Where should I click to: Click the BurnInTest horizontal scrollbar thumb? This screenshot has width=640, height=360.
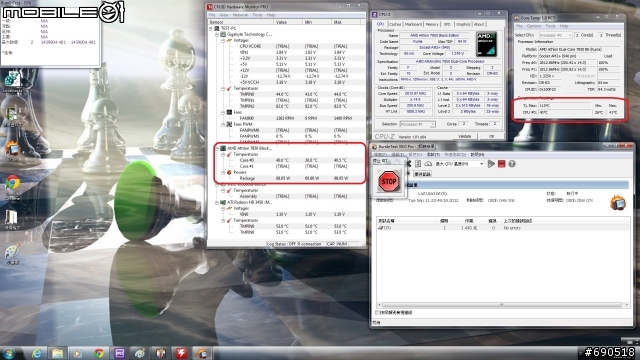pyautogui.click(x=502, y=304)
